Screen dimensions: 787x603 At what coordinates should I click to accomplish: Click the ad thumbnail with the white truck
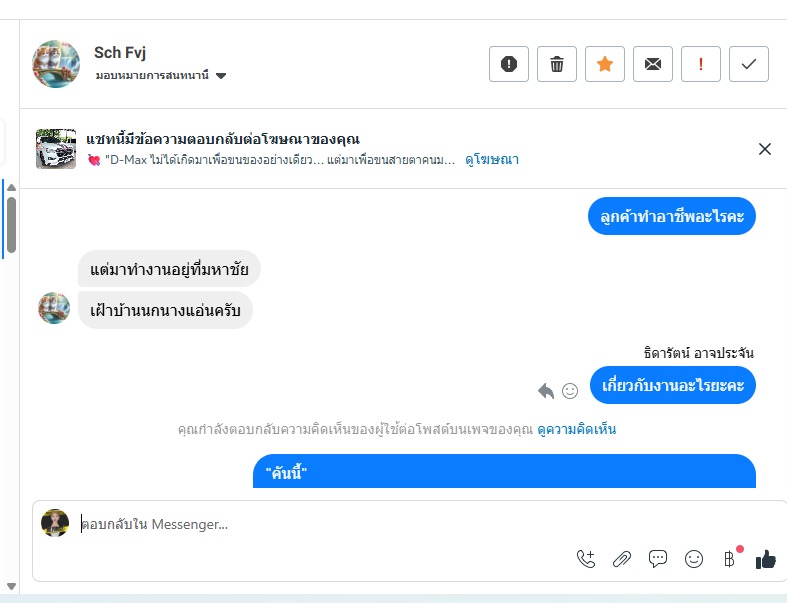coord(56,148)
